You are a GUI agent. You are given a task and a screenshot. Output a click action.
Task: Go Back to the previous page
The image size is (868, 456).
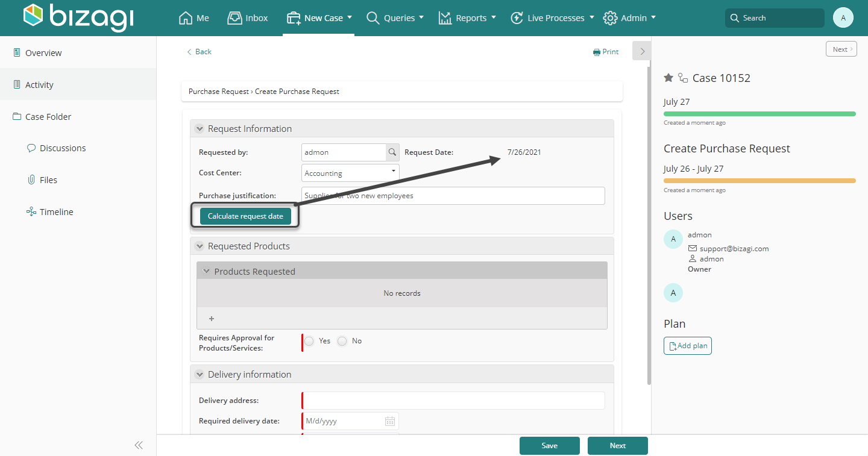(x=199, y=52)
